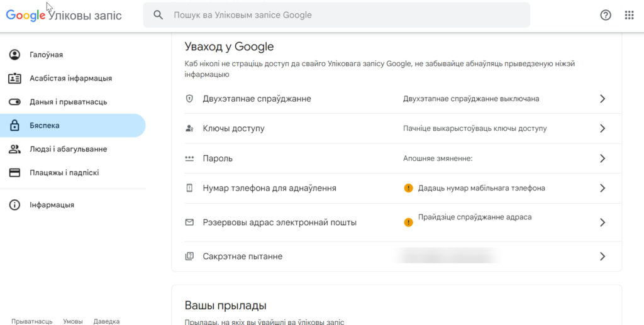Expand the Пароль row chevron
The image size is (644, 325).
pos(602,158)
